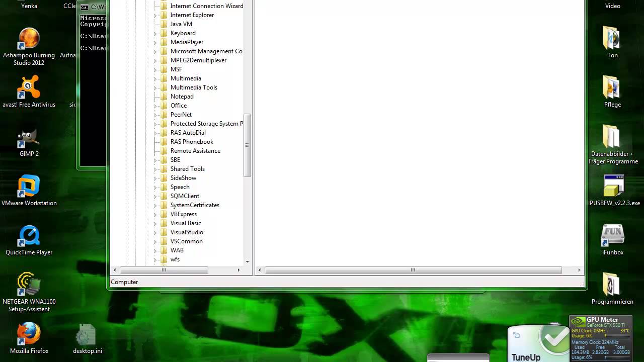Screen dimensions: 644x362
Task: Select the Visual Basic registry key
Action: [186, 223]
